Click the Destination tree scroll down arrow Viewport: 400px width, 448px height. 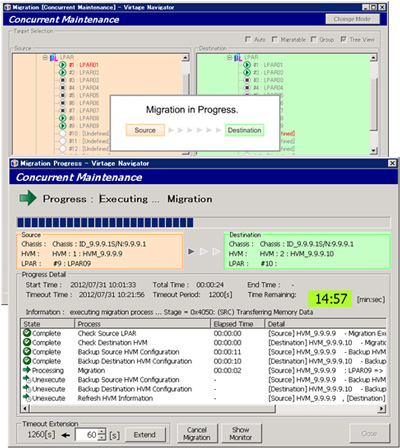pos(374,151)
